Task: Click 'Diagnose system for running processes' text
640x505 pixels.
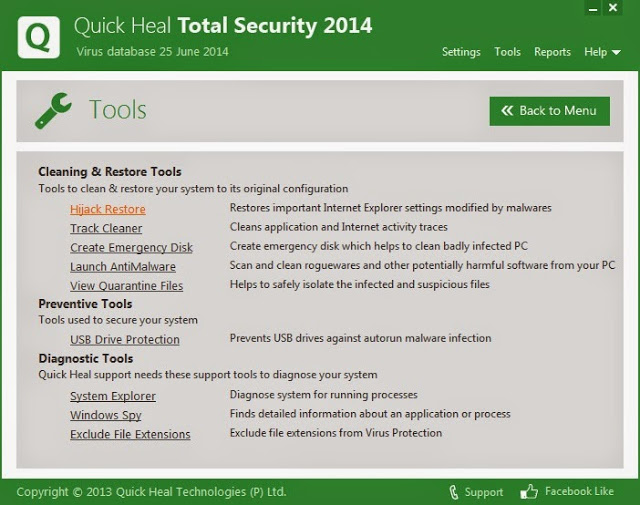Action: tap(324, 395)
